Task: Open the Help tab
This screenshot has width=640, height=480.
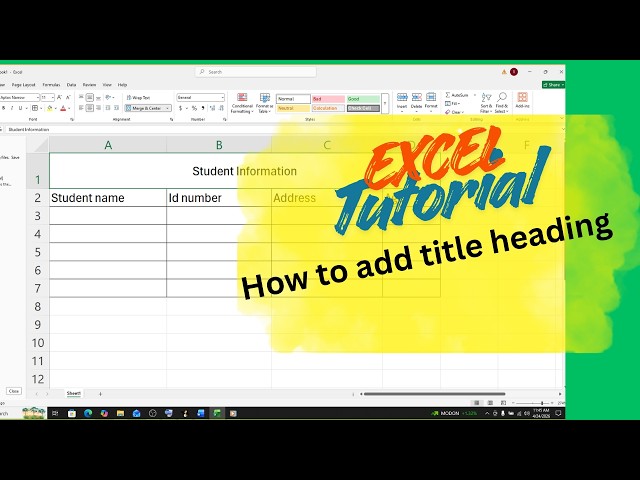Action: [x=122, y=85]
